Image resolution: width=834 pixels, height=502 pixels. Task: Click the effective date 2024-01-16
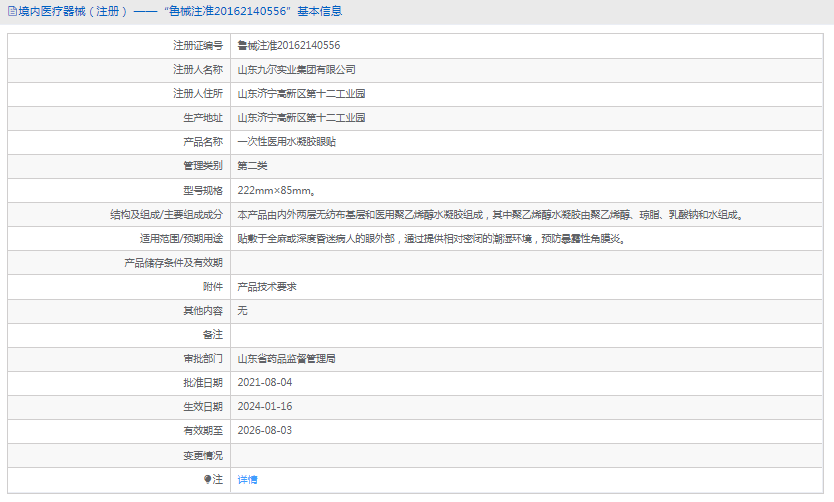[264, 406]
